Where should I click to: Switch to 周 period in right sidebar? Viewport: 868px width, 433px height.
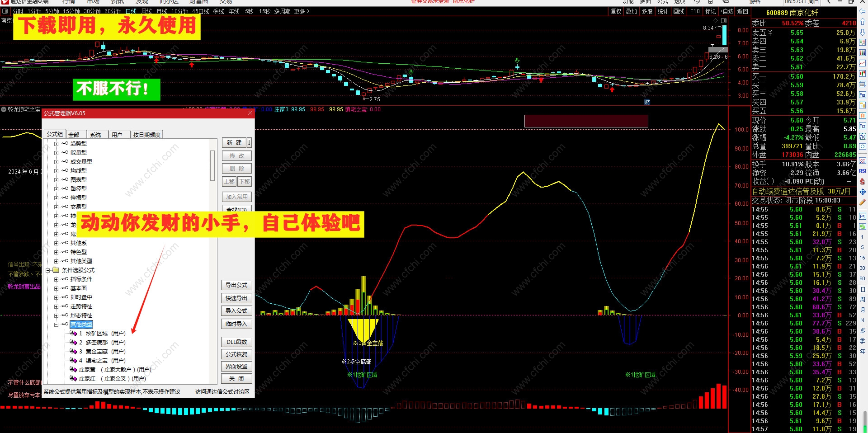click(x=863, y=299)
